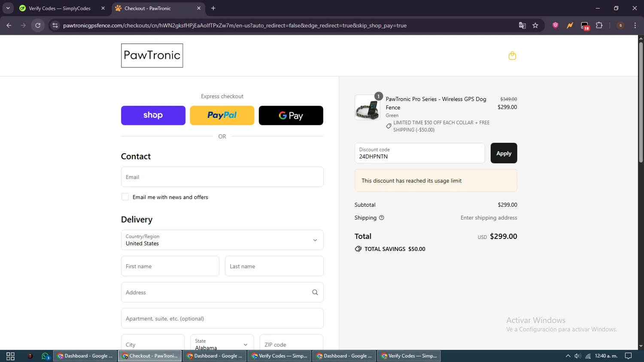The image size is (644, 362).
Task: Click the PawTronic logo
Action: (x=152, y=55)
